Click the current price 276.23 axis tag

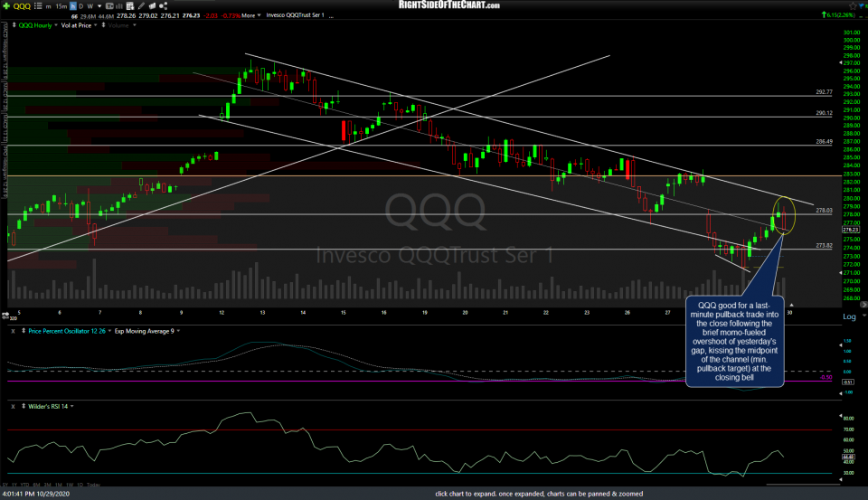point(850,230)
